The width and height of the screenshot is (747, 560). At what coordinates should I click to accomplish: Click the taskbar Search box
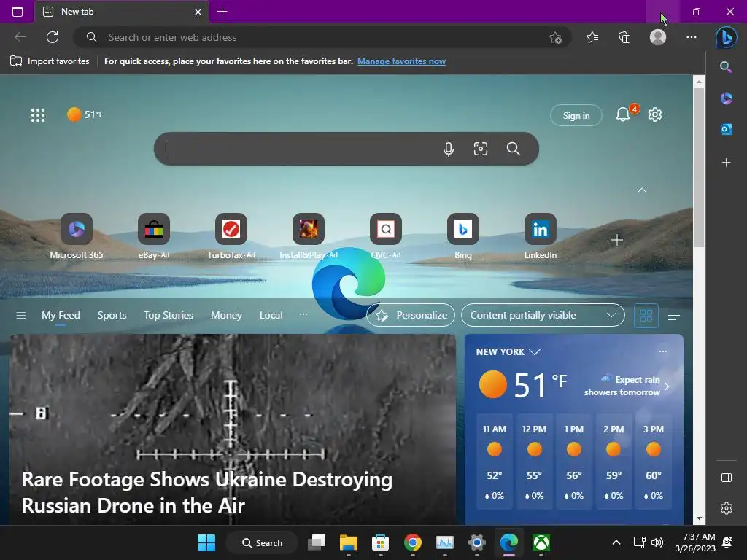(262, 542)
